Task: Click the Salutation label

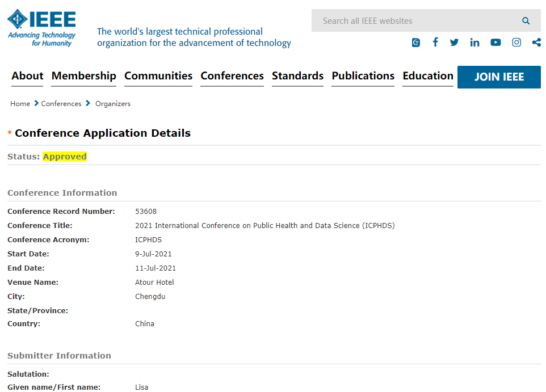Action: [28, 374]
